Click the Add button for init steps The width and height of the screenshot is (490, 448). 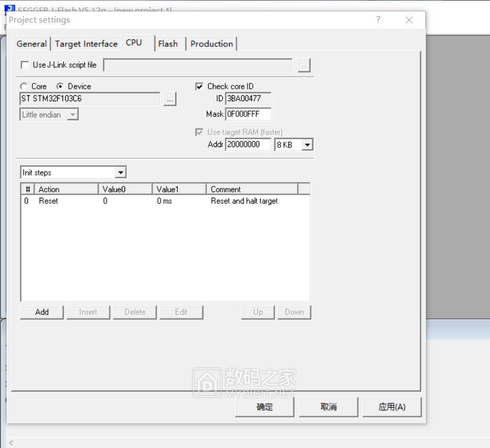pyautogui.click(x=42, y=312)
